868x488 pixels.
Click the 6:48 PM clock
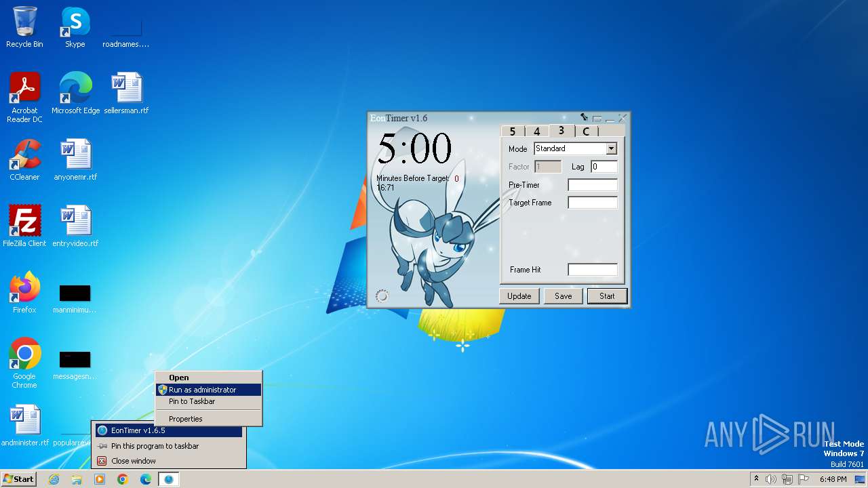click(x=833, y=479)
